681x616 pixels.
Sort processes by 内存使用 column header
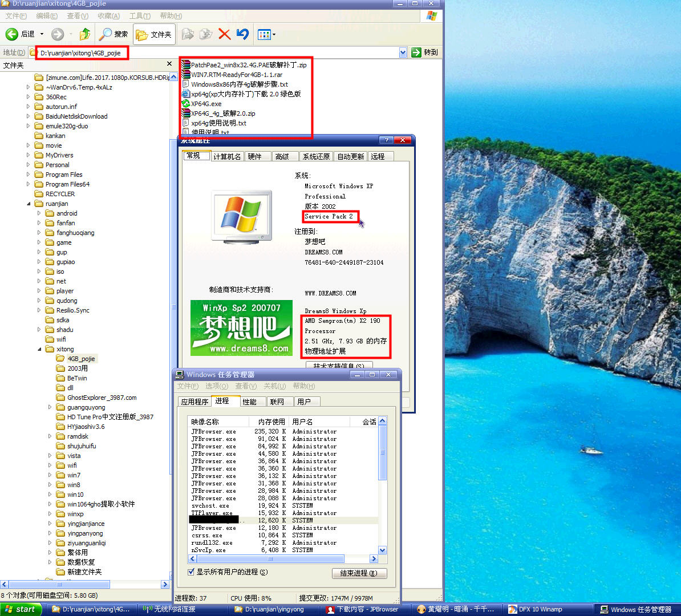coord(268,422)
